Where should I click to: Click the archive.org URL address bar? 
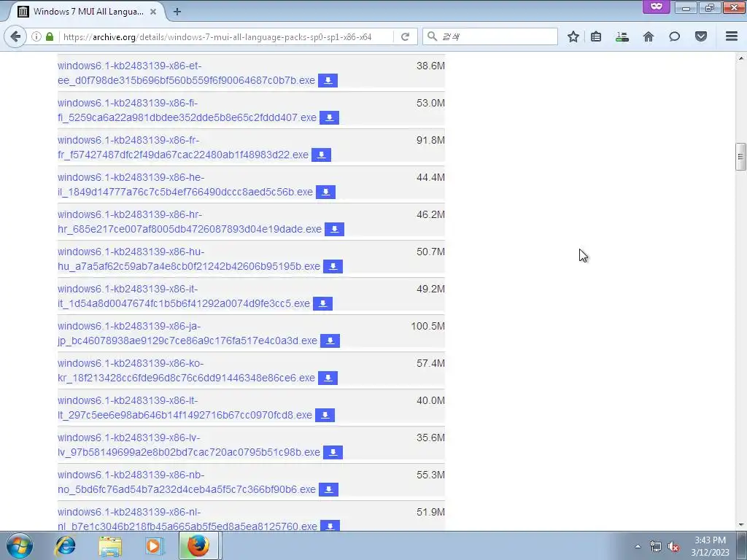click(x=226, y=36)
